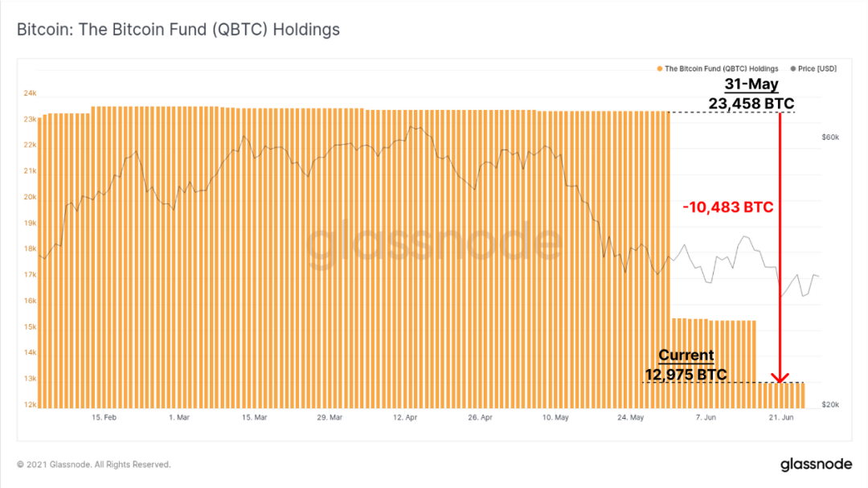Click the glassnode logo at bottom right
Image resolution: width=868 pixels, height=488 pixels.
[x=816, y=464]
